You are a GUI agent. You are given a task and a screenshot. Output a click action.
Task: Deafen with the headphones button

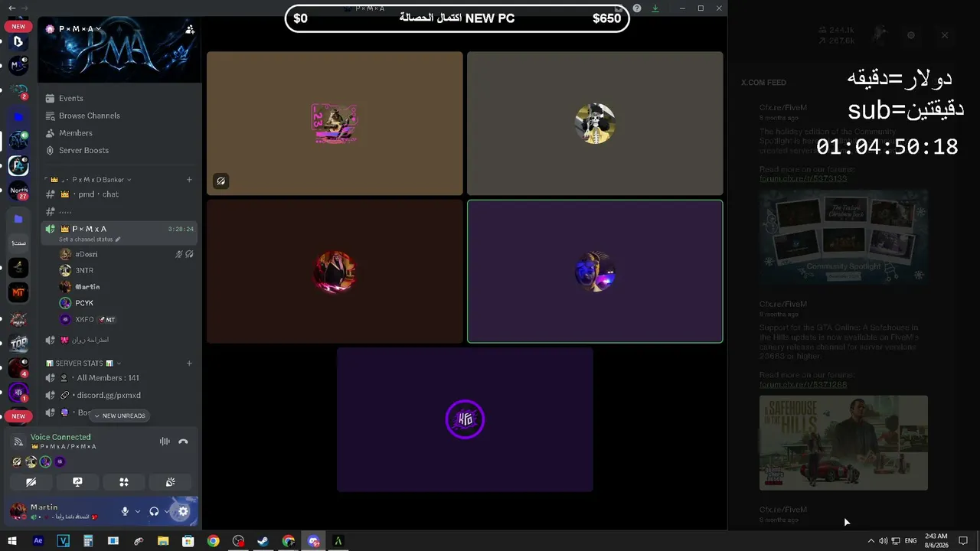click(154, 511)
